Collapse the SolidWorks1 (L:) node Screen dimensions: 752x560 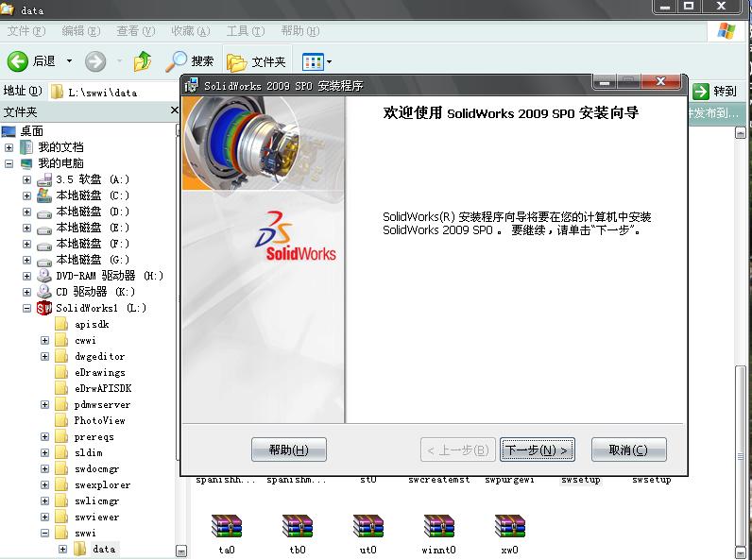(x=26, y=308)
